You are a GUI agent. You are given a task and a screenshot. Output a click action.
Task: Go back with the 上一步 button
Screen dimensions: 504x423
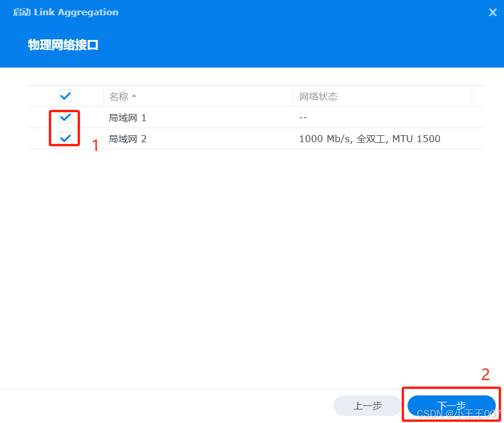point(368,405)
